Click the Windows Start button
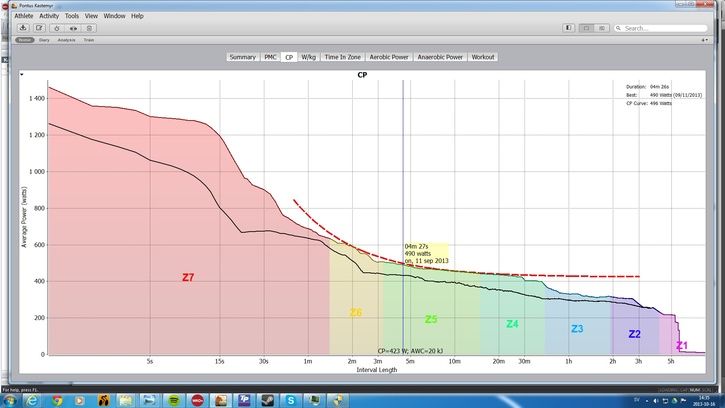 (x=11, y=399)
